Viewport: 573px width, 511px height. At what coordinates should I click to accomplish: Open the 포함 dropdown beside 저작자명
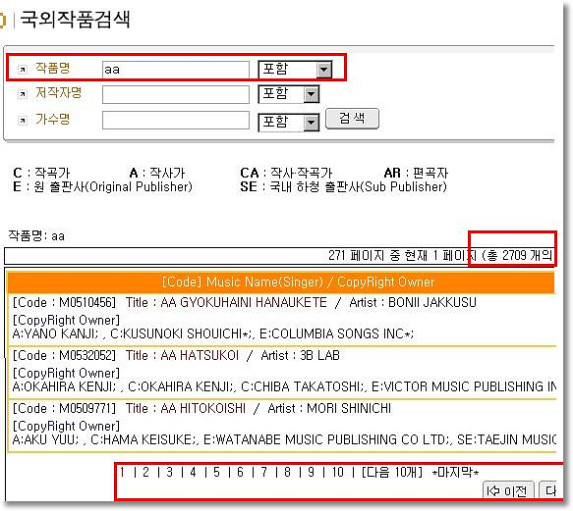(289, 94)
